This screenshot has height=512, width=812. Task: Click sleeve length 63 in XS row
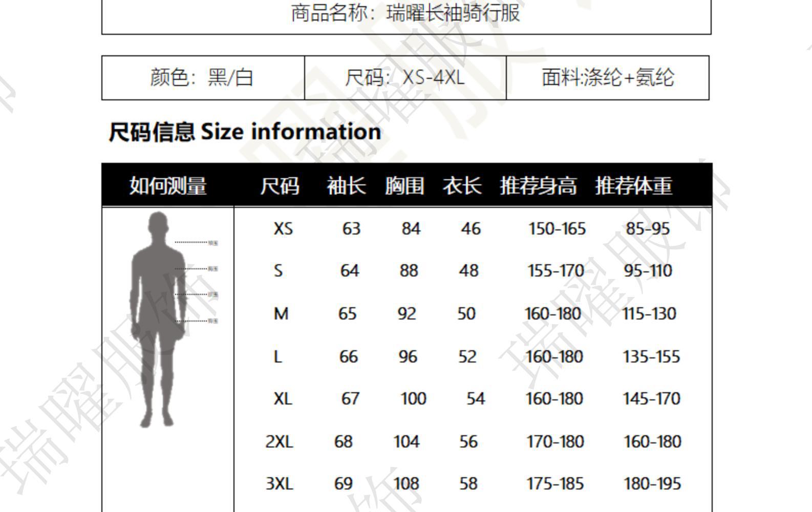tap(351, 228)
